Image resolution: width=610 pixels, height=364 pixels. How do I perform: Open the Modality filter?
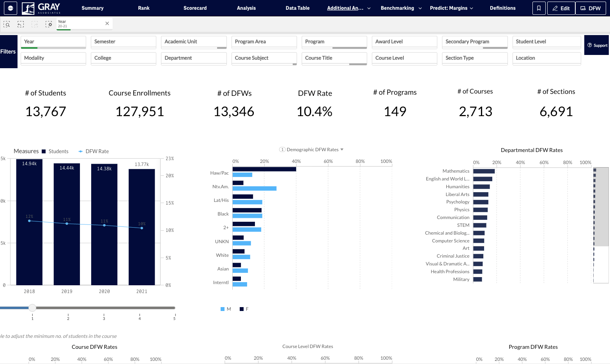pyautogui.click(x=53, y=58)
